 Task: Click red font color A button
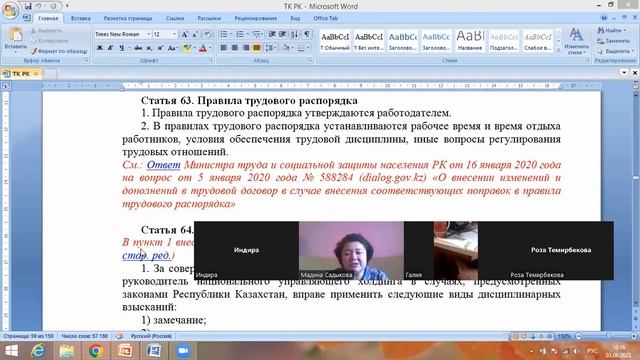pos(203,48)
